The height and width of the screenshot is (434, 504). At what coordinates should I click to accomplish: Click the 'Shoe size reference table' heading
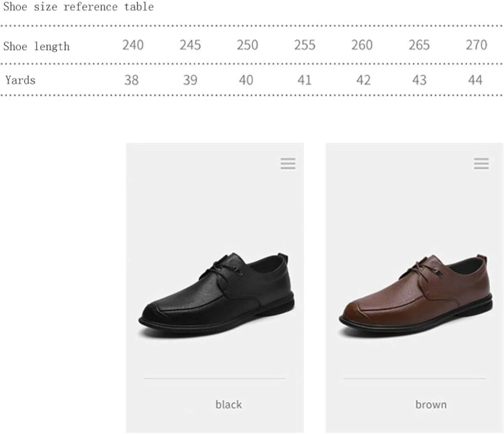[78, 7]
